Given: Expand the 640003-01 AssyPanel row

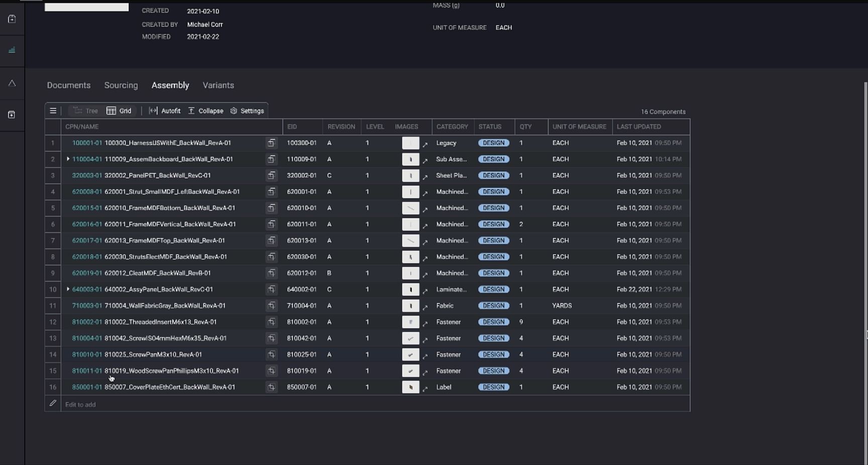Looking at the screenshot, I should click(x=68, y=289).
